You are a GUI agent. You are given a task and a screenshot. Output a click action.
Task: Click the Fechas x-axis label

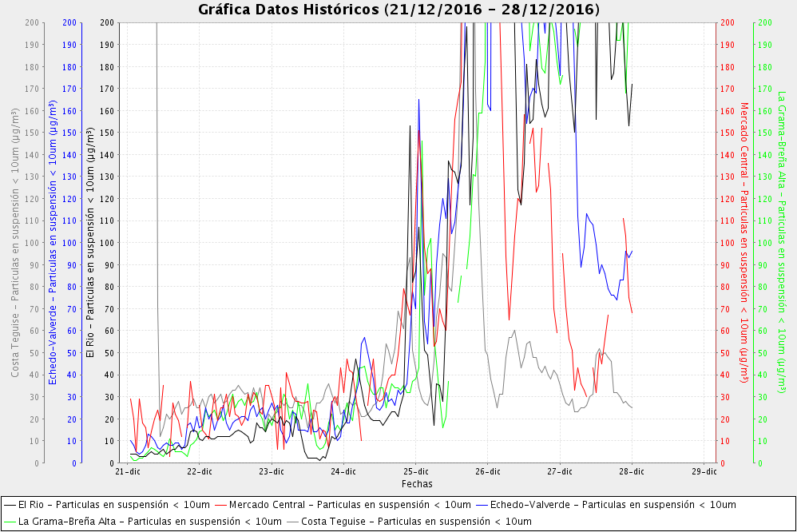click(417, 483)
